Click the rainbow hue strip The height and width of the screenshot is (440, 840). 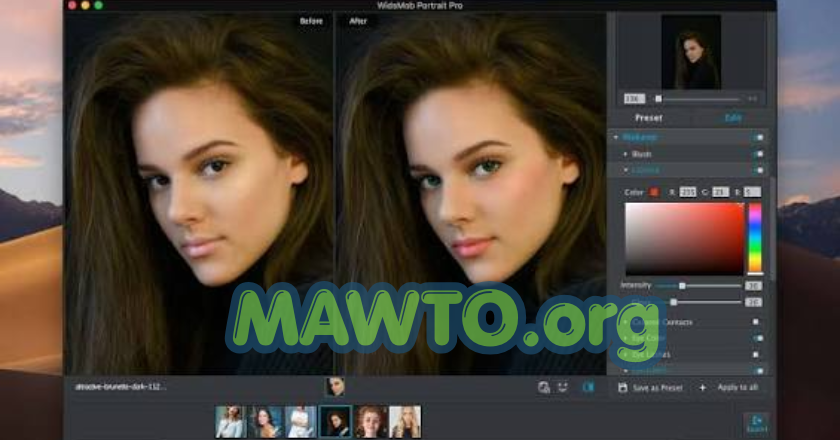pyautogui.click(x=755, y=238)
